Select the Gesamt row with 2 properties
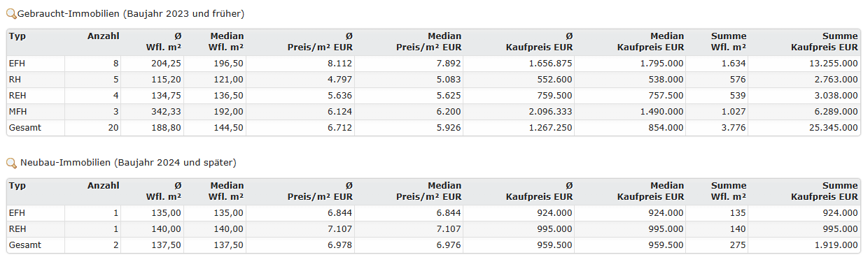 [434, 245]
